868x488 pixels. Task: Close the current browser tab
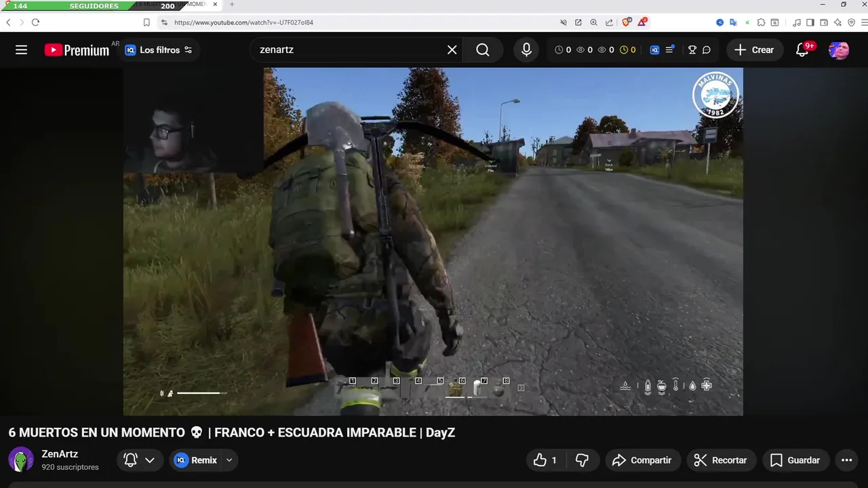[216, 5]
